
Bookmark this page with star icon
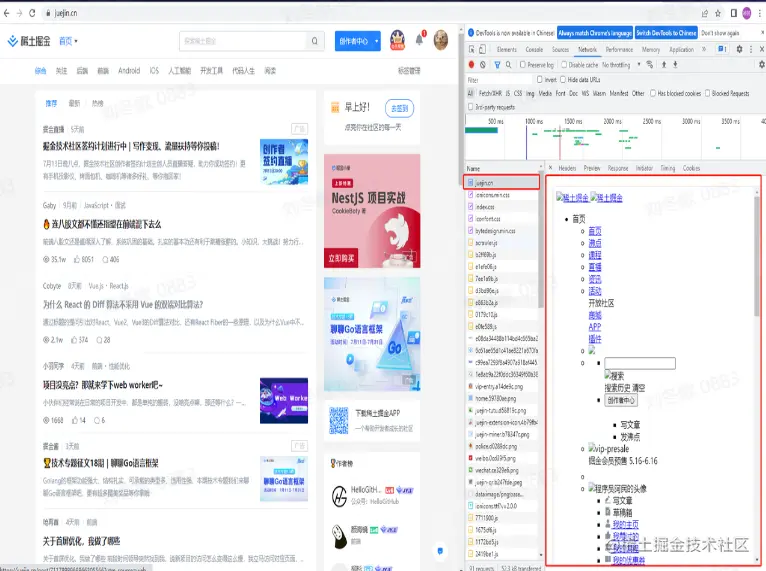(x=718, y=13)
